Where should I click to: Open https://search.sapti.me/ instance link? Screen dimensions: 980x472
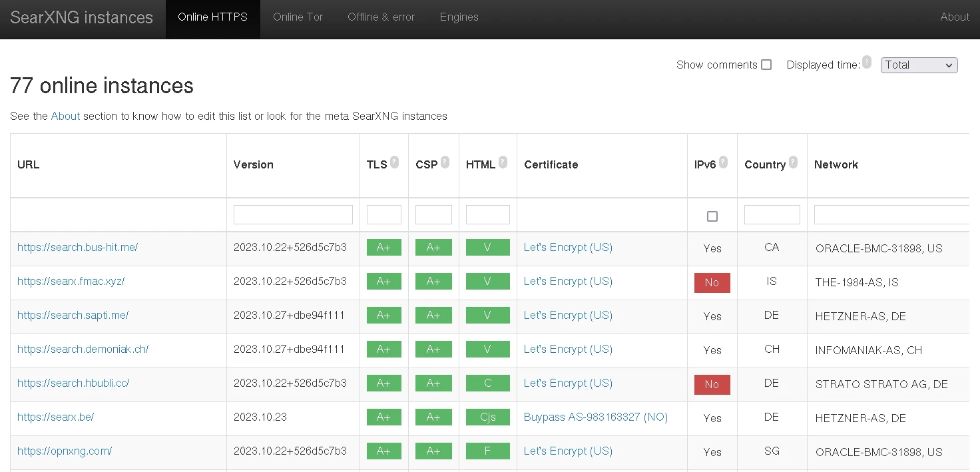[x=73, y=316]
